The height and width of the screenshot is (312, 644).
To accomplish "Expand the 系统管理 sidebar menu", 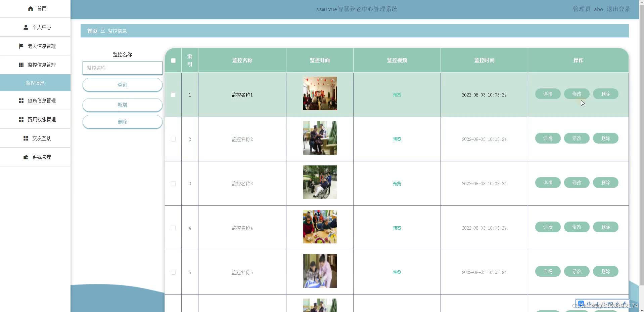I will [x=35, y=157].
